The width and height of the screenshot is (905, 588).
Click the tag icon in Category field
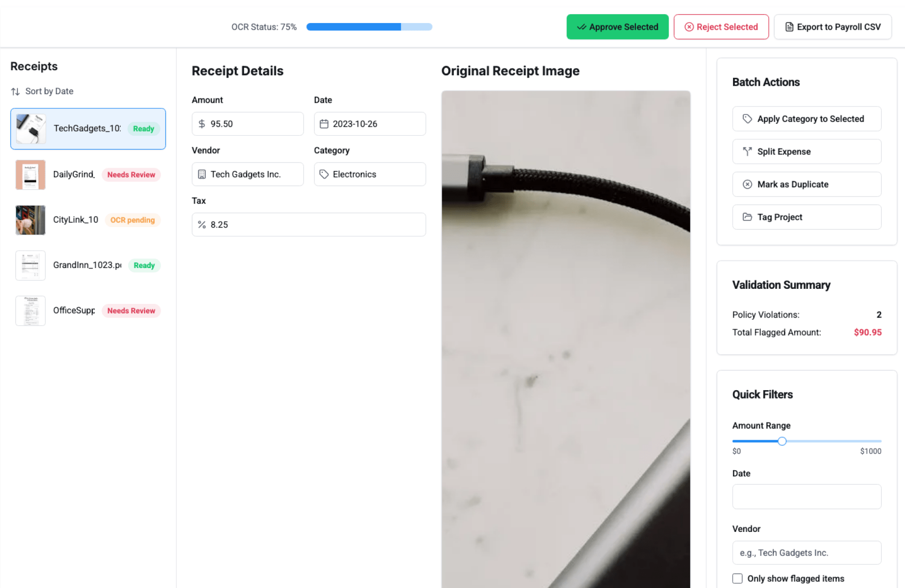tap(324, 174)
